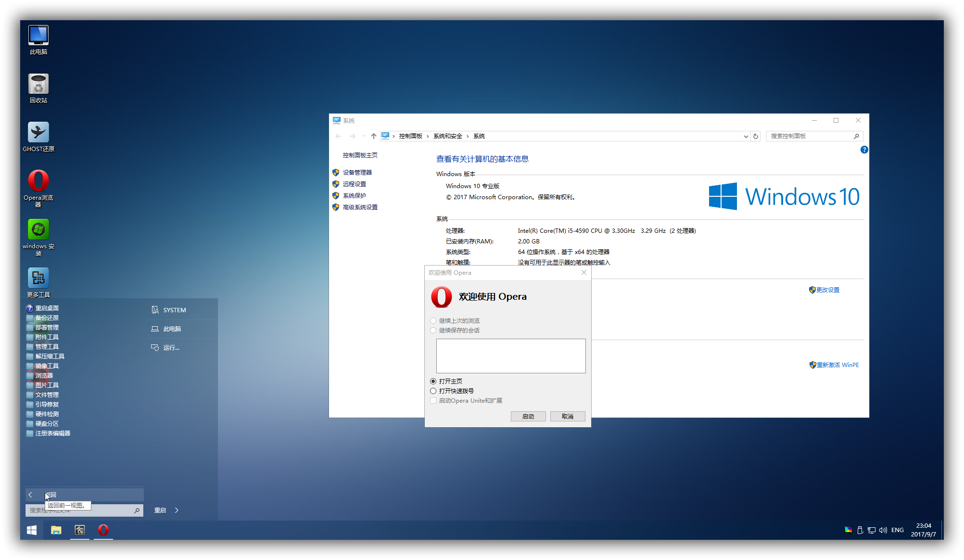The width and height of the screenshot is (964, 560).
Task: Click the Windows Start button on taskbar
Action: pyautogui.click(x=32, y=530)
